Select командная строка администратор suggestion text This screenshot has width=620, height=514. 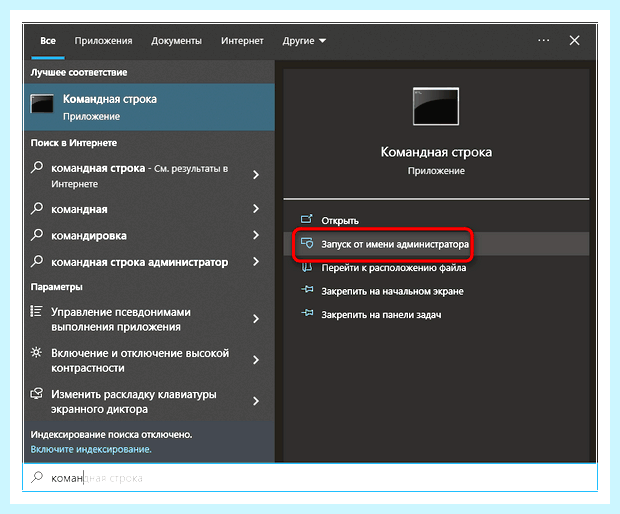pos(140,262)
